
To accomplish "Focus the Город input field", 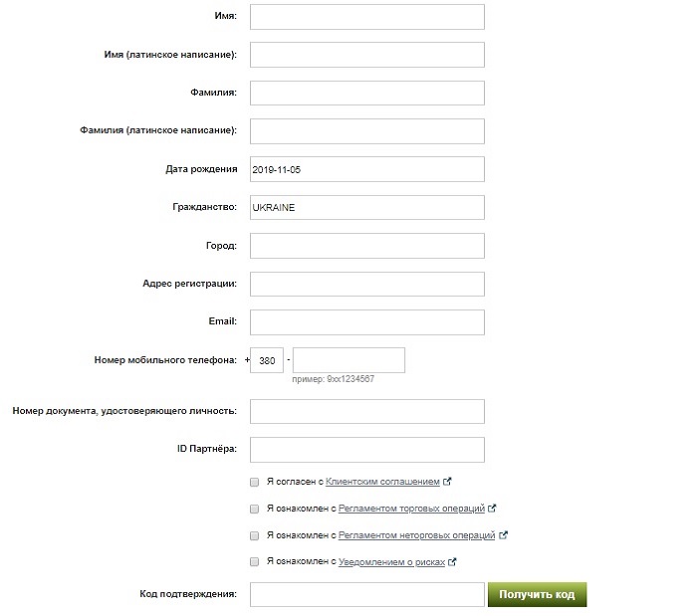I will click(x=367, y=246).
